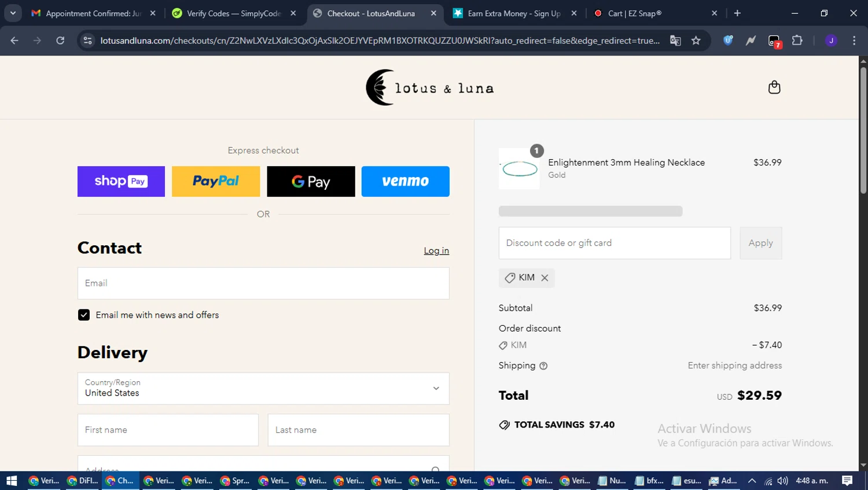Focus the Last name field
Viewport: 868px width, 490px height.
tap(358, 430)
